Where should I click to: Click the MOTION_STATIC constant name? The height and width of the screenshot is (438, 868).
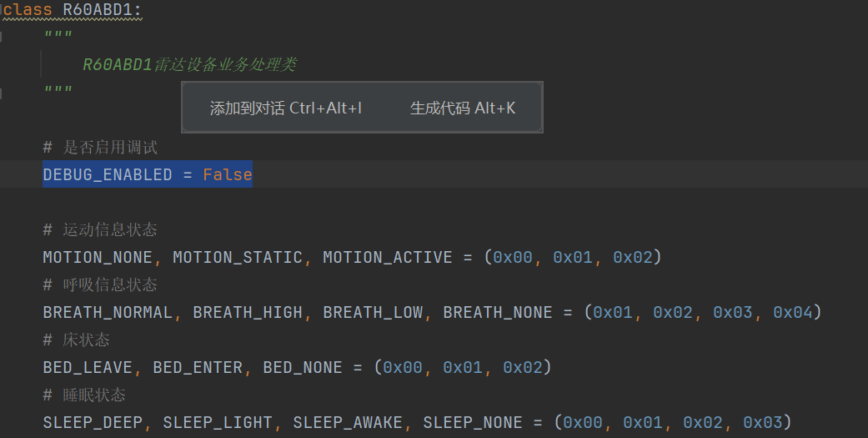(238, 258)
